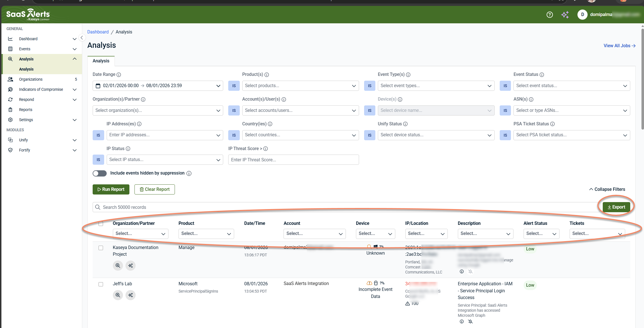Image resolution: width=644 pixels, height=328 pixels.
Task: Open the Date Range picker dropdown
Action: [158, 86]
